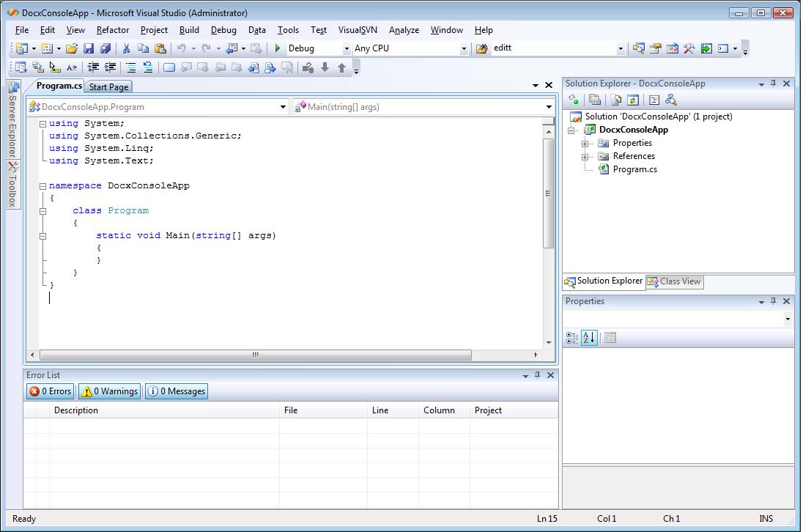The image size is (811, 532).
Task: Toggle auto-hide pin on Error List
Action: pos(538,375)
